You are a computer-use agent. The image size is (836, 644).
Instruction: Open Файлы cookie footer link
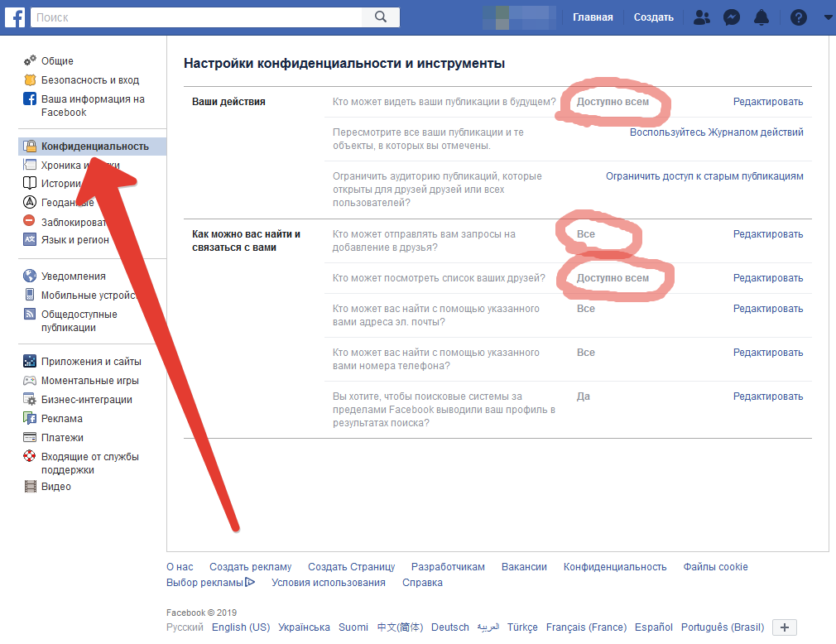click(715, 567)
